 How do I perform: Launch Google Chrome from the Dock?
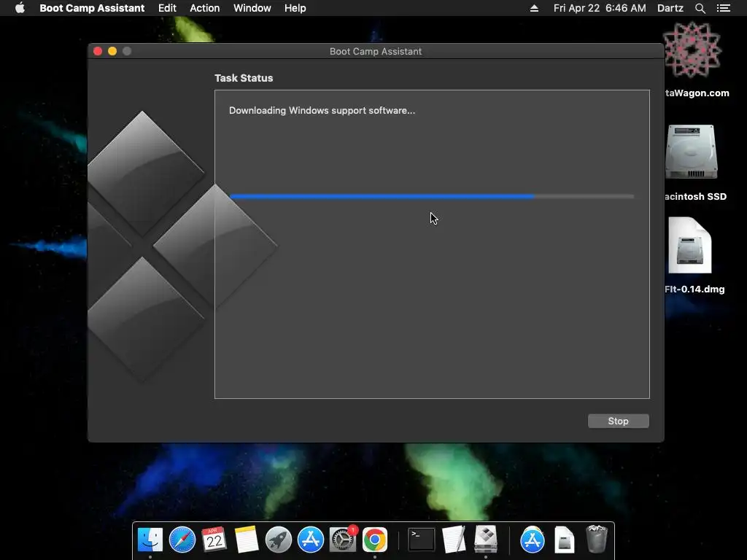tap(375, 540)
